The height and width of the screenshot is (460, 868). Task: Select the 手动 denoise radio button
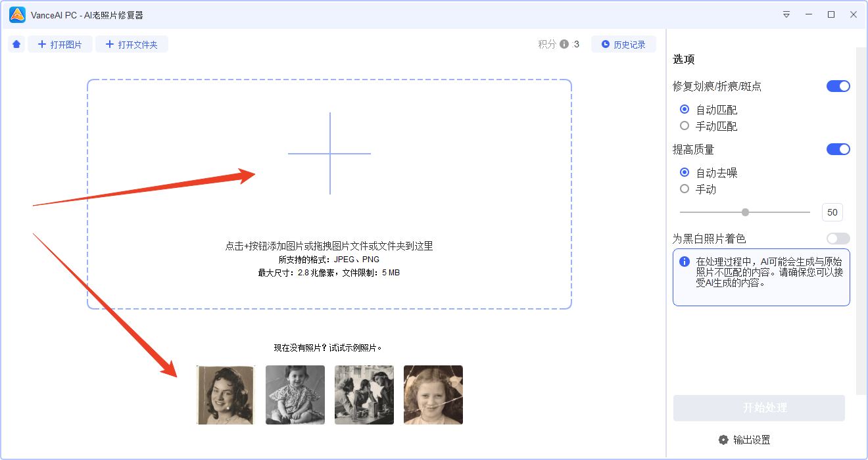pos(684,189)
